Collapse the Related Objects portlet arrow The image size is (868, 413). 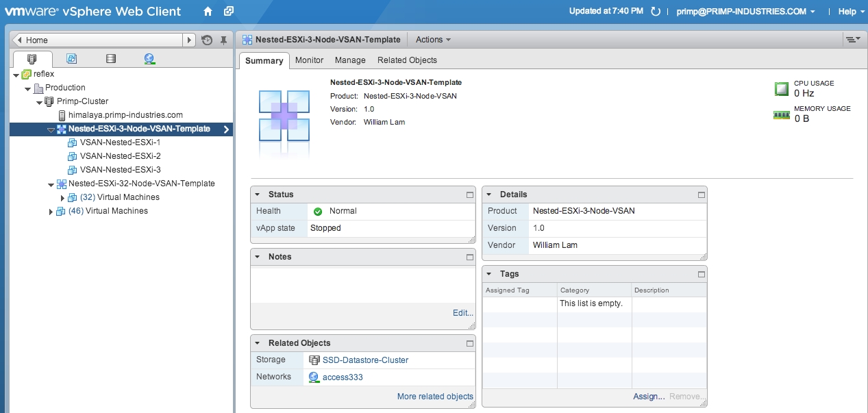point(258,343)
